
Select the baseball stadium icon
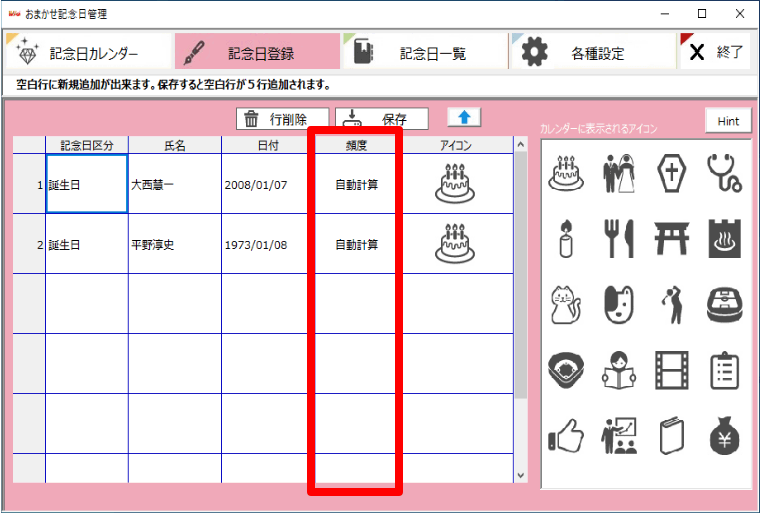[566, 371]
